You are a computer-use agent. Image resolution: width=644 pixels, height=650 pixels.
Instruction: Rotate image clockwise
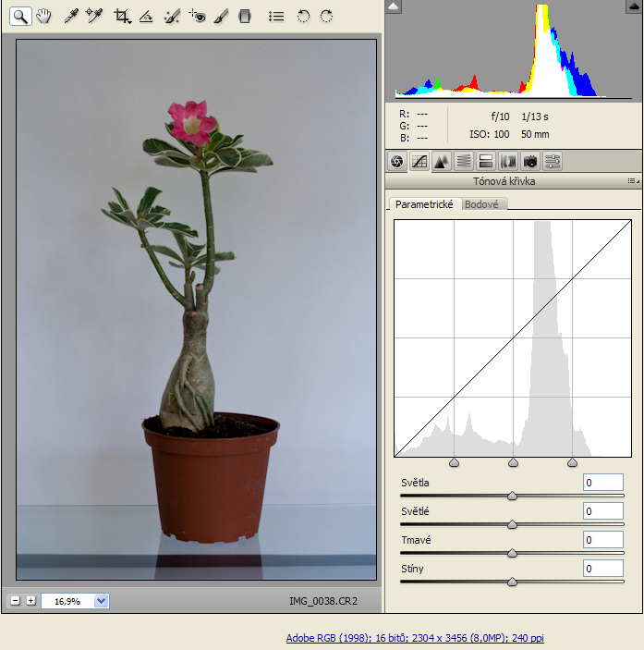point(327,17)
